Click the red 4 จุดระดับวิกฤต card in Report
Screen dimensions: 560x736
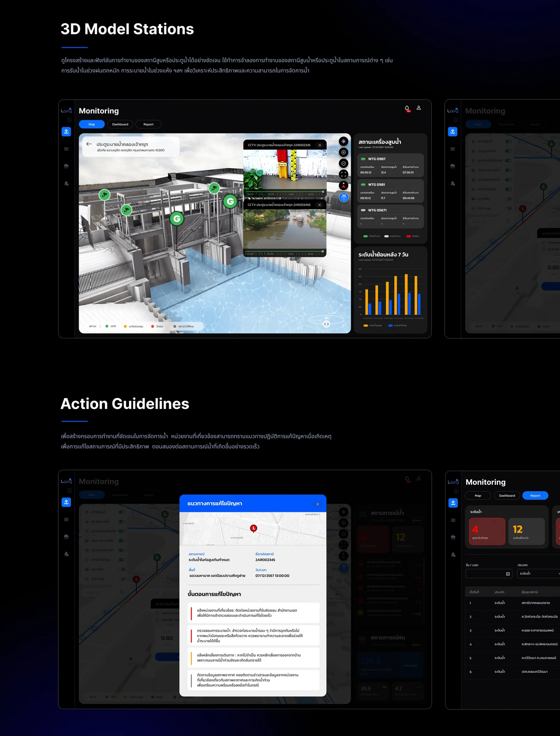[x=487, y=531]
